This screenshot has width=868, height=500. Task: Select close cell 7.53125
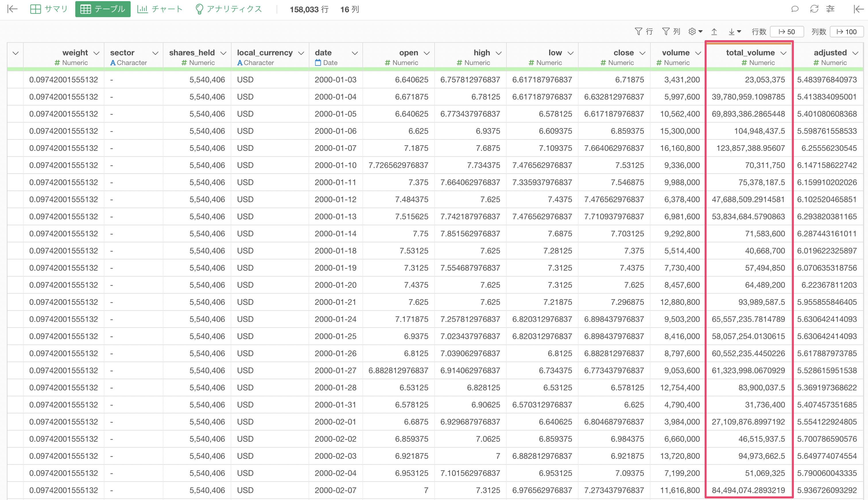(x=614, y=165)
